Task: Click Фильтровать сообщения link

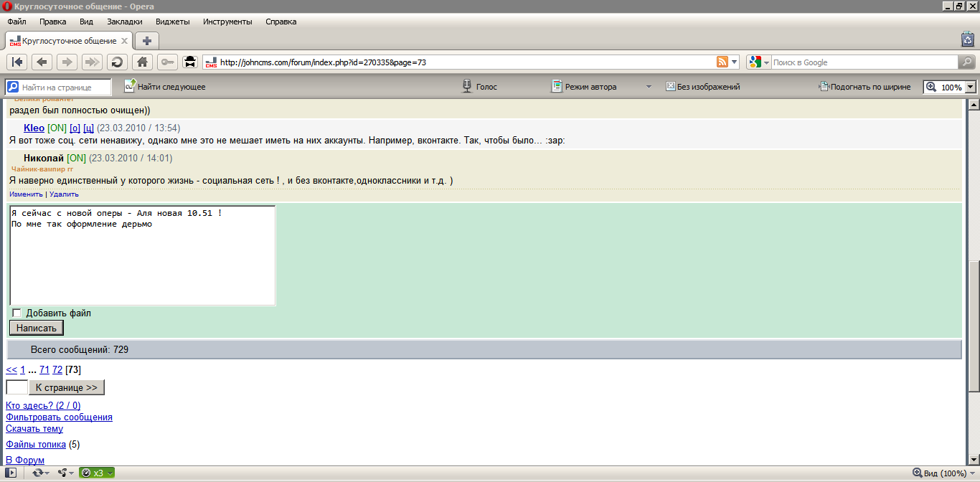Action: coord(59,417)
